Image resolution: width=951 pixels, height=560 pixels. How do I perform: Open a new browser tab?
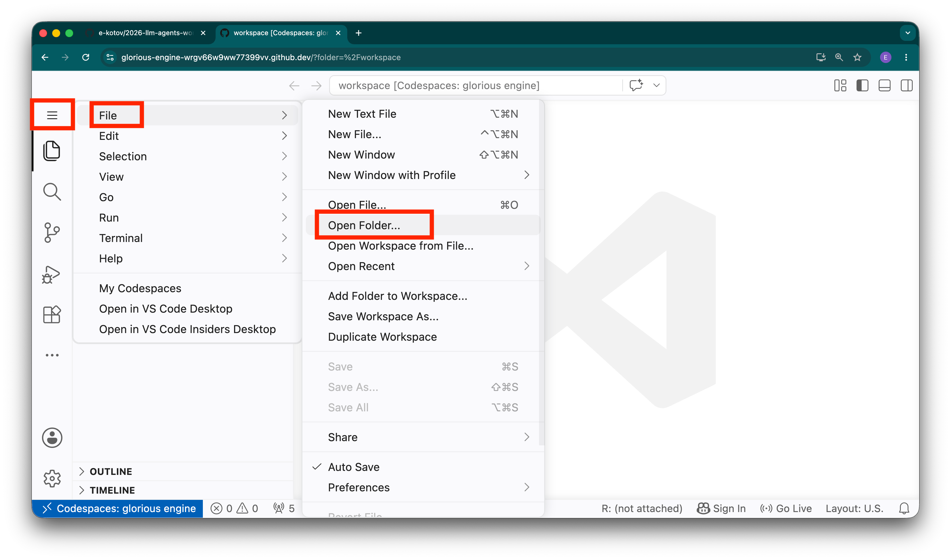[x=359, y=33]
